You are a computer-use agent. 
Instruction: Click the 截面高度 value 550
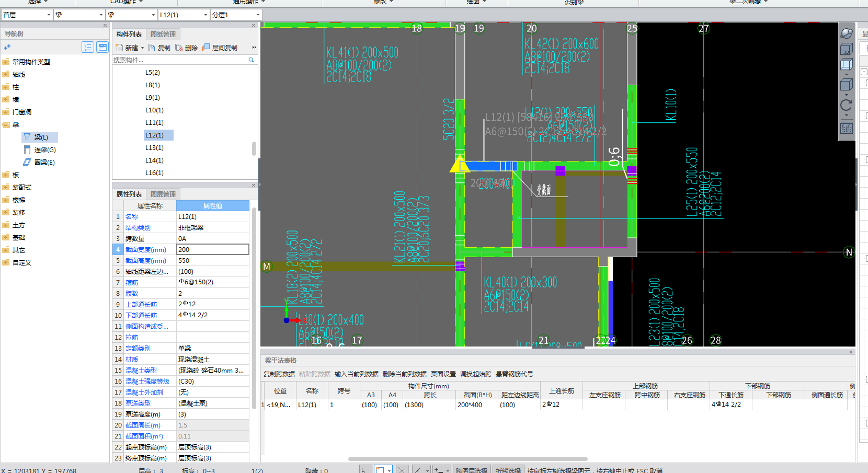tap(213, 260)
